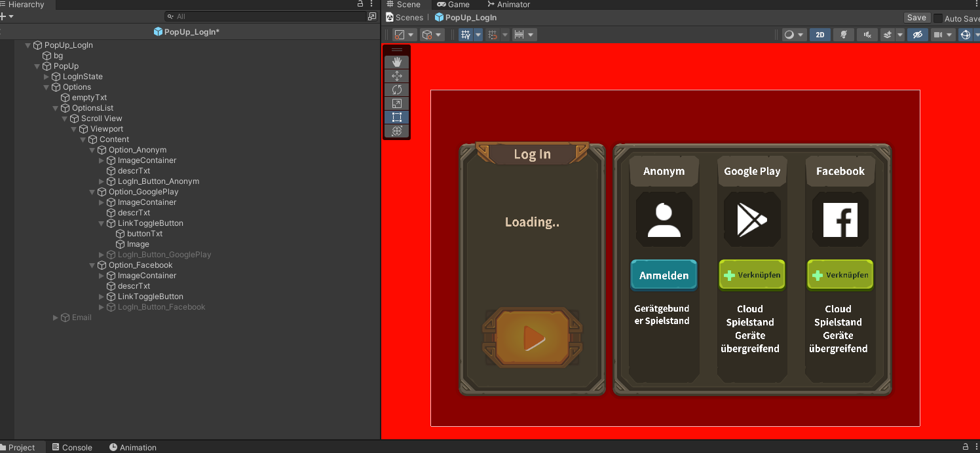Switch to the Game tab
The height and width of the screenshot is (453, 980).
pyautogui.click(x=453, y=5)
